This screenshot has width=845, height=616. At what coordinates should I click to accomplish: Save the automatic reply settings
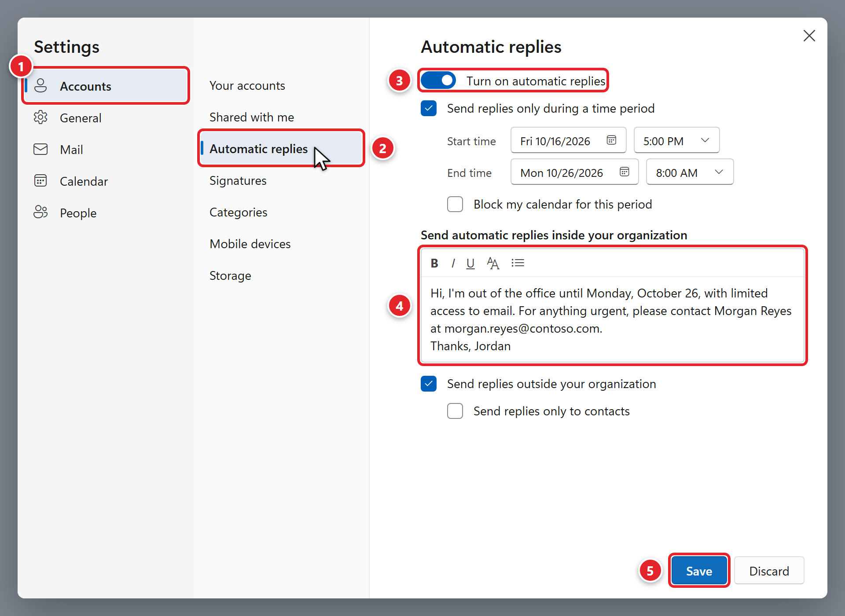coord(699,571)
